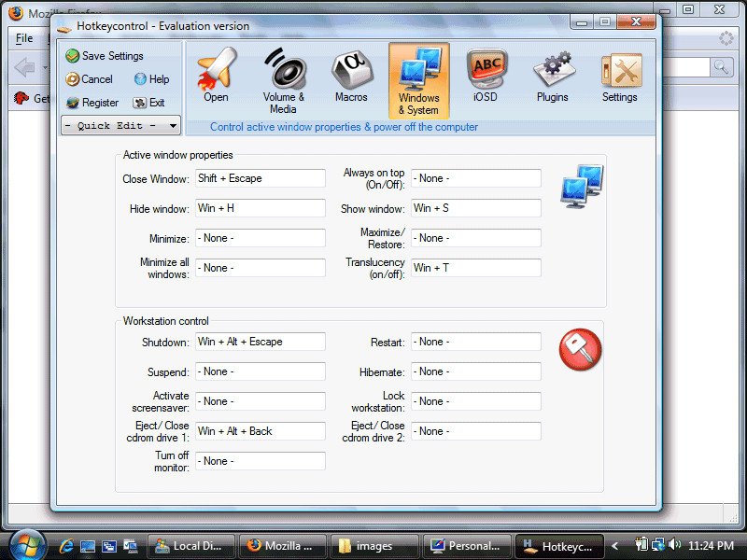Click the Register button
This screenshot has width=747, height=560.
(92, 103)
